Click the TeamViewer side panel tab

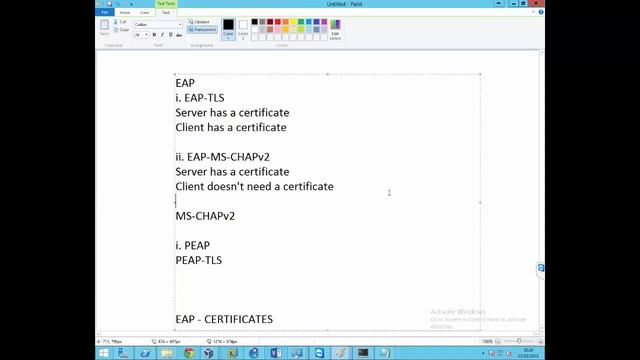[540, 269]
